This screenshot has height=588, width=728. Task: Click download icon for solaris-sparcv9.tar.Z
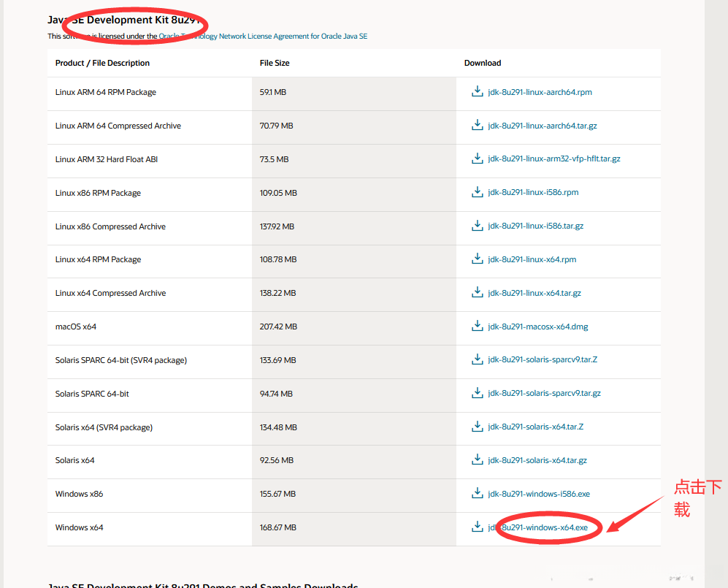tap(478, 359)
